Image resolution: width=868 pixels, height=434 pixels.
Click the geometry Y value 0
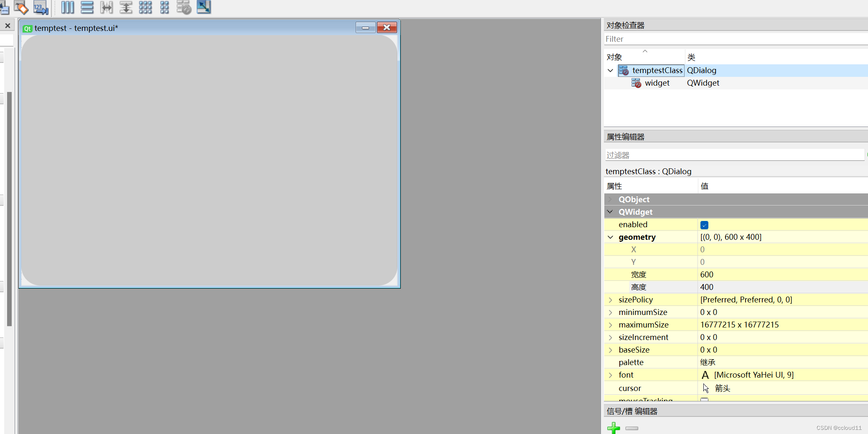coord(783,262)
